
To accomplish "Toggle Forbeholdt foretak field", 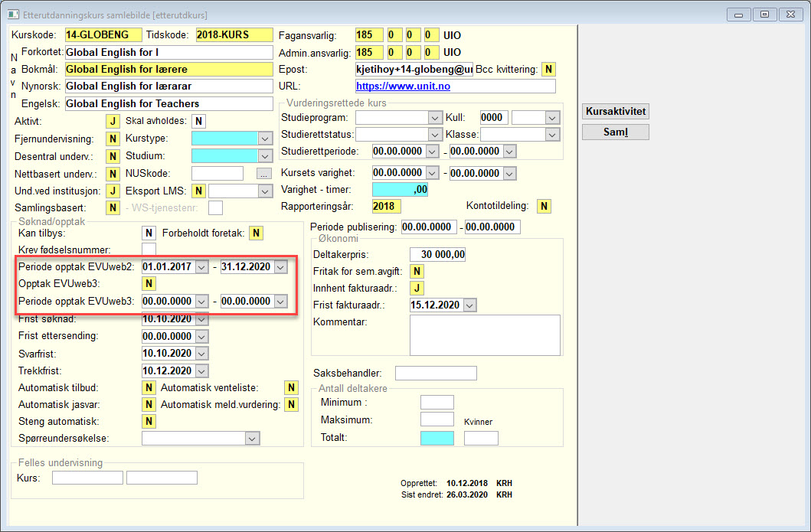I will [x=256, y=233].
